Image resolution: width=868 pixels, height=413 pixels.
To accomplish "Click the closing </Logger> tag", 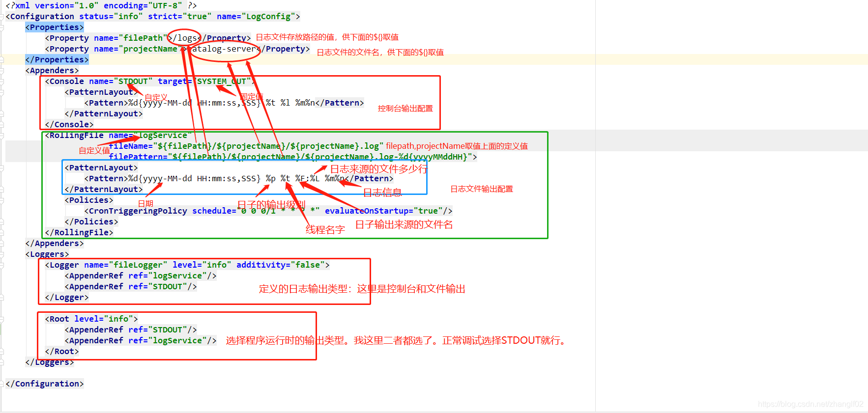I will pyautogui.click(x=67, y=297).
